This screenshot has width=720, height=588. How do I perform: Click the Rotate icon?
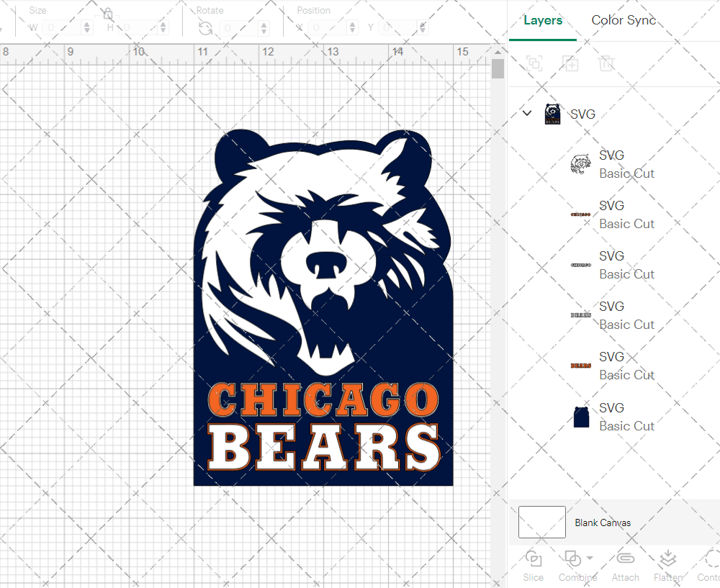point(205,29)
